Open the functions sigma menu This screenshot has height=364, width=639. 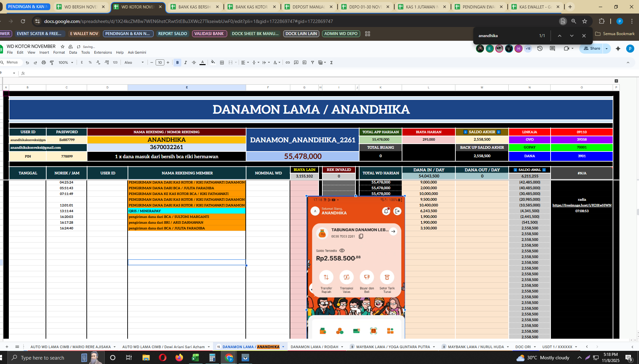coord(331,62)
